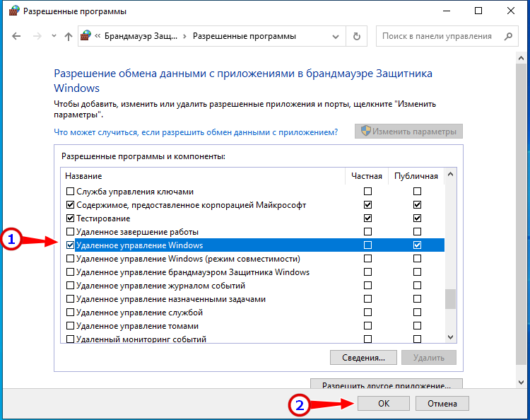Open recent locations dropdown arrow
Screen dimensions: 530x420
pos(54,35)
